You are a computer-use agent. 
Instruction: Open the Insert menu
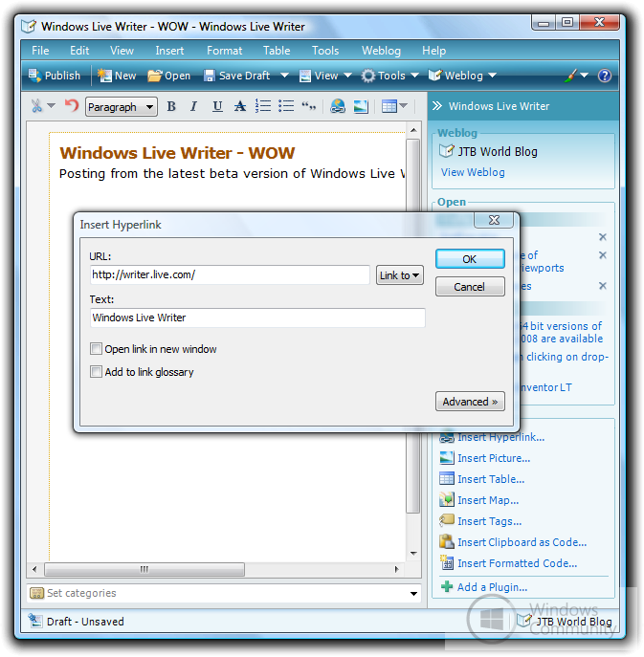click(169, 51)
